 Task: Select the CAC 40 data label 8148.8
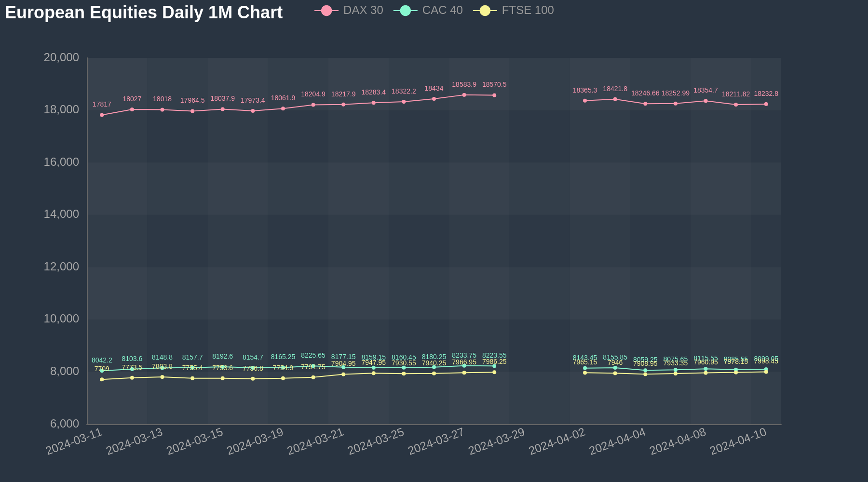(162, 357)
